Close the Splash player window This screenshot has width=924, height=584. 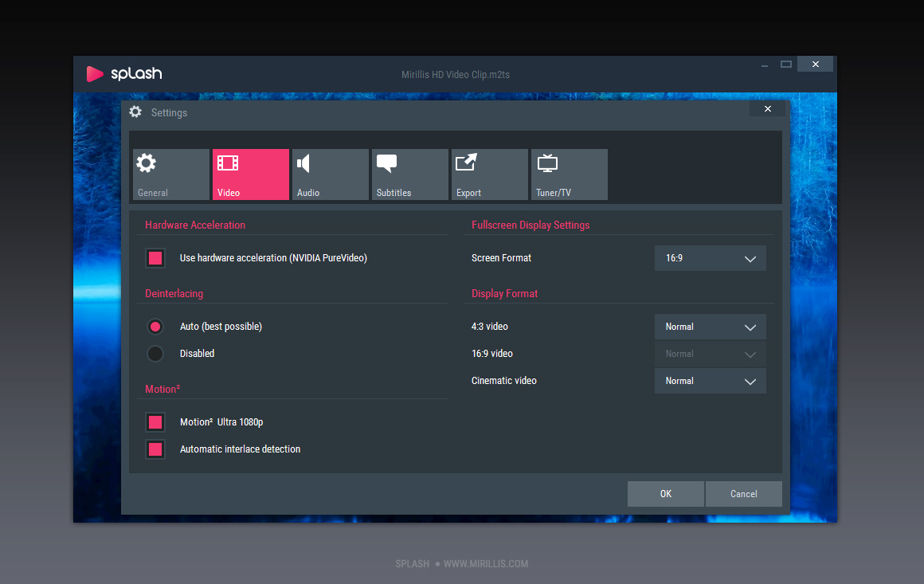815,65
